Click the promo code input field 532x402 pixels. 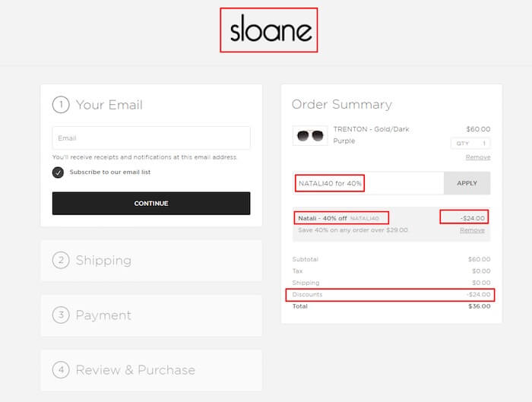(x=368, y=183)
